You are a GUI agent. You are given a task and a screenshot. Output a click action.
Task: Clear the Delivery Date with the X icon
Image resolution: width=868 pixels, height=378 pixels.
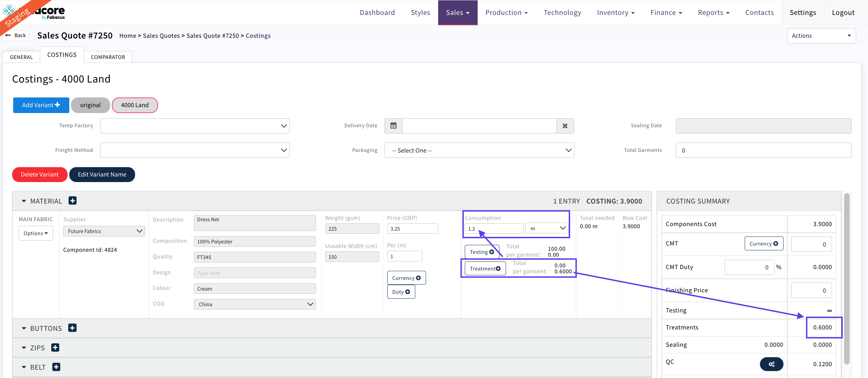(565, 126)
